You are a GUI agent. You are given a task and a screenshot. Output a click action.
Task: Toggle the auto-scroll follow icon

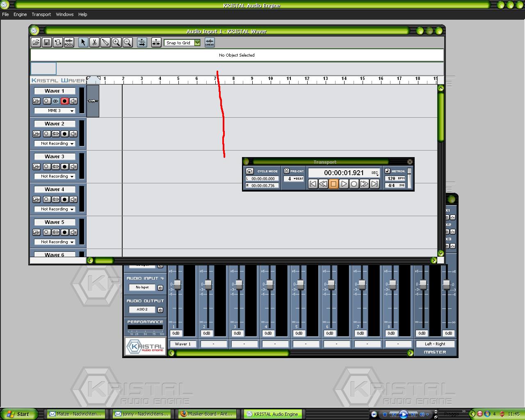click(142, 42)
